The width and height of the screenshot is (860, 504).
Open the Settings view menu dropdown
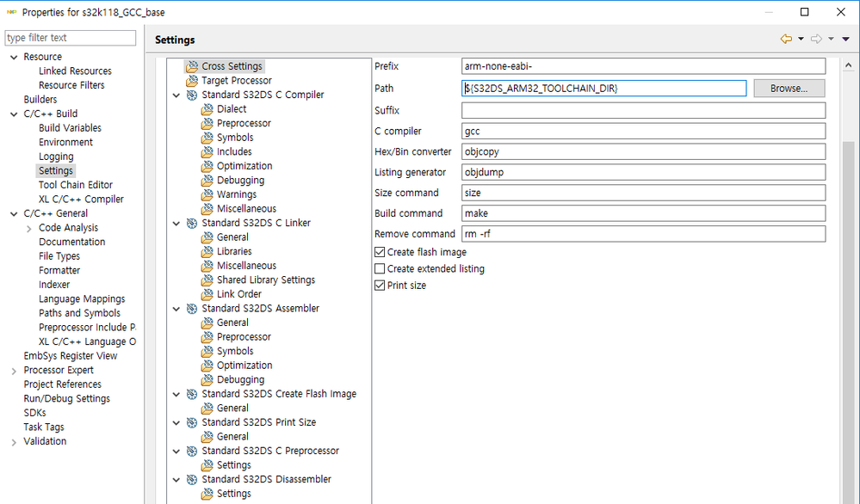845,39
